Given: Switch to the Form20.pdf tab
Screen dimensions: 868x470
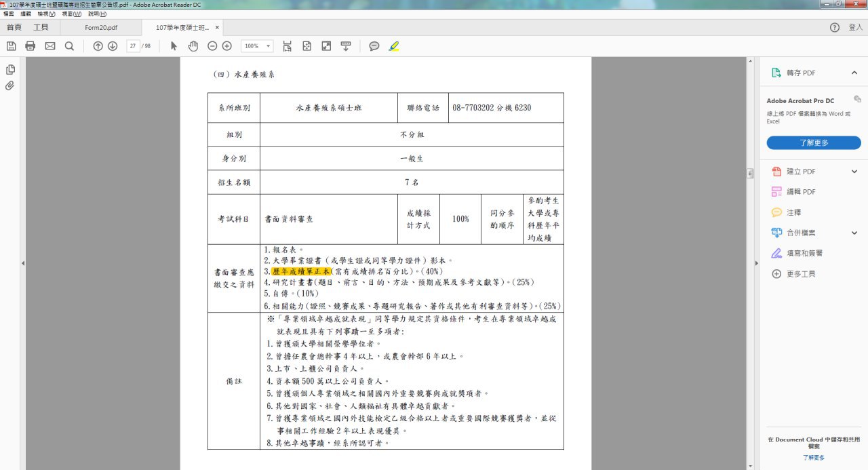Looking at the screenshot, I should pos(101,28).
